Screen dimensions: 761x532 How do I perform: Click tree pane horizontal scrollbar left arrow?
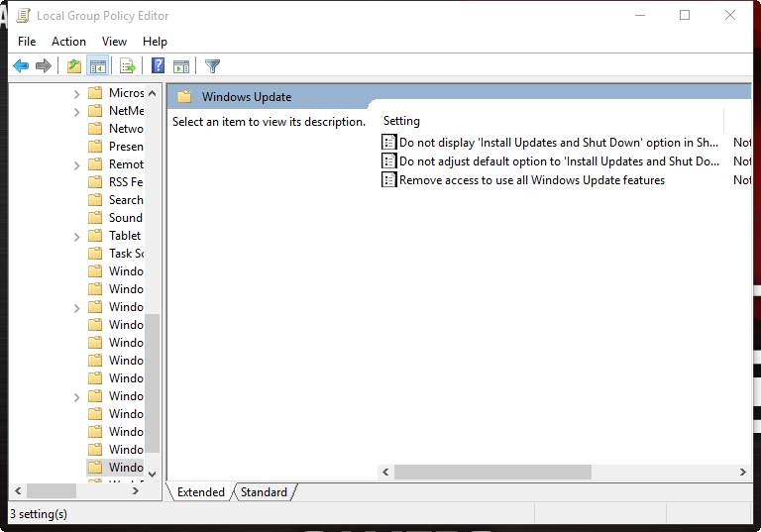point(18,490)
